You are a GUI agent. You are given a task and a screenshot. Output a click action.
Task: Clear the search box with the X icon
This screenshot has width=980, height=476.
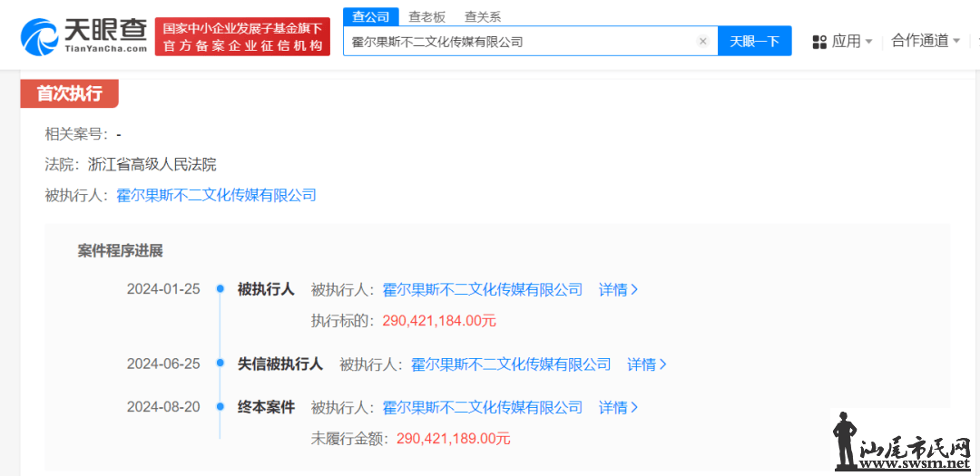coord(702,41)
